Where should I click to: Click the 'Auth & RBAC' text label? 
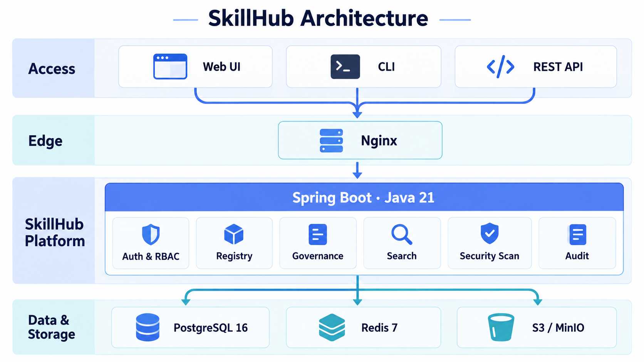(x=151, y=257)
